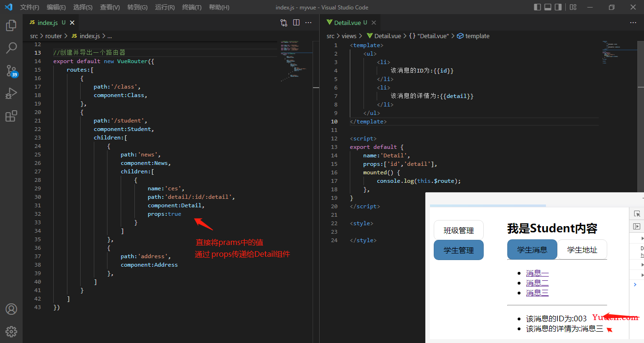Open Source Control view with 39 badge
The height and width of the screenshot is (343, 644).
11,71
